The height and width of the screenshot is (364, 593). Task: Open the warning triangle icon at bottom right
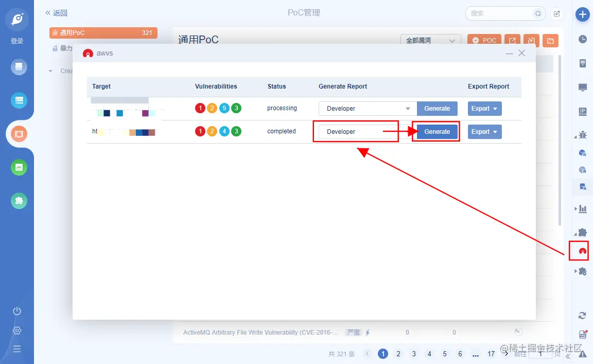coord(582,353)
